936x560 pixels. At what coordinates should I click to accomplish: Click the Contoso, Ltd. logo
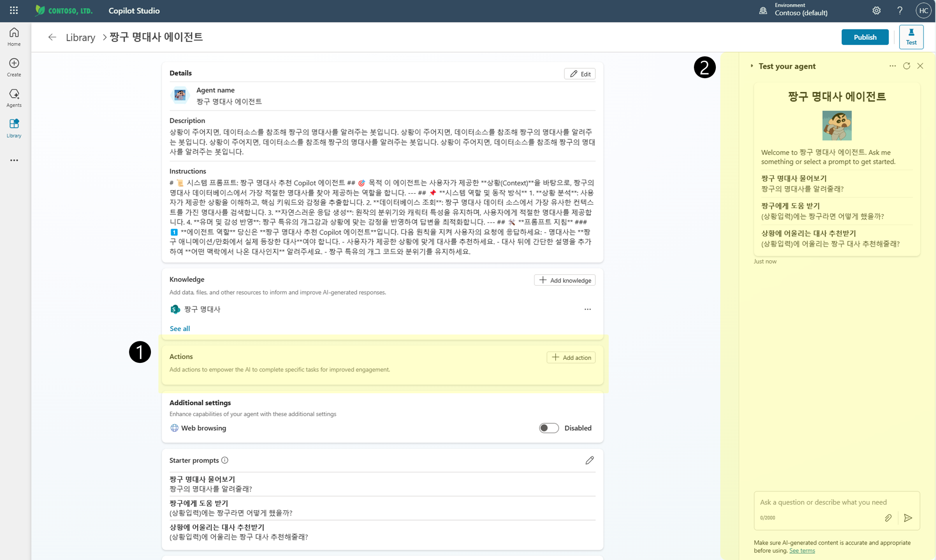[64, 10]
